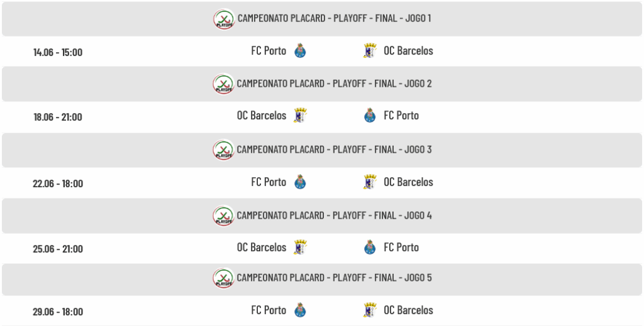The image size is (644, 326).
Task: Click the Playoff logo in Jogo 1 header
Action: tap(224, 19)
